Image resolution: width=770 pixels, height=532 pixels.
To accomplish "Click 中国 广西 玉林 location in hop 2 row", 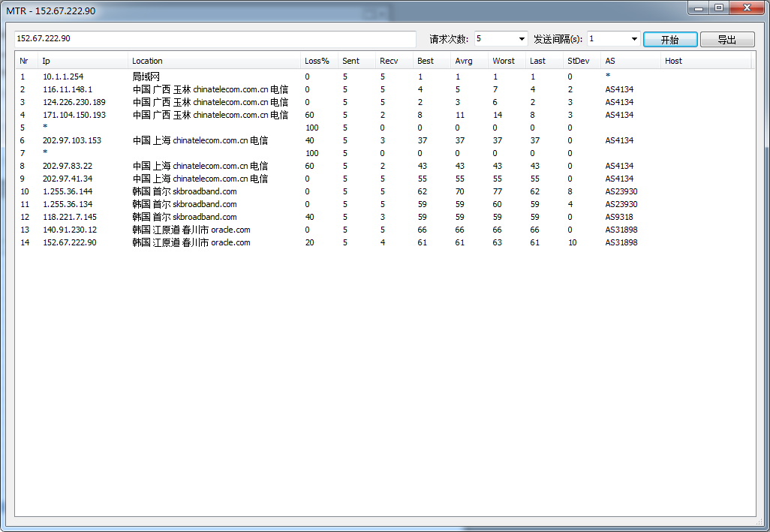I will (210, 89).
